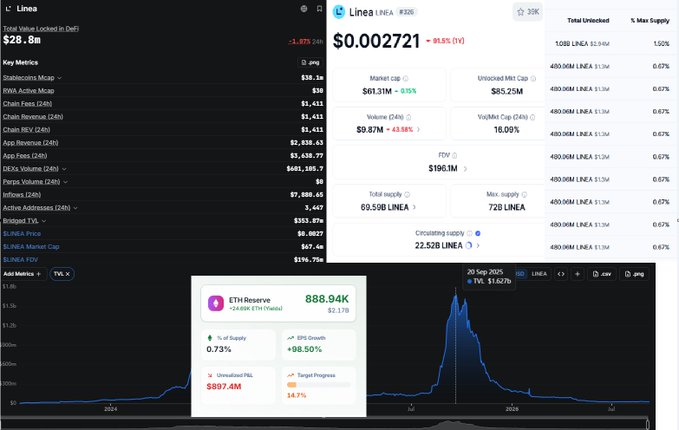This screenshot has width=679, height=430.
Task: Open Market cap info icon
Action: coord(406,78)
